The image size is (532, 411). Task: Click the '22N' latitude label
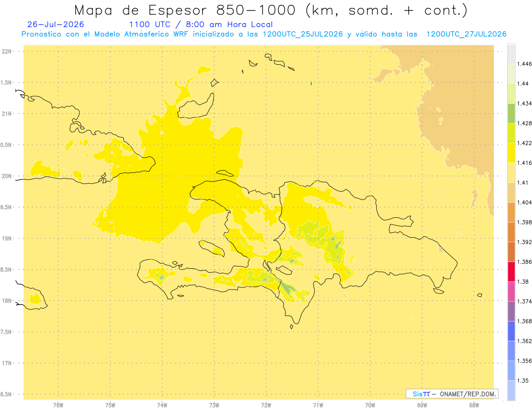pos(7,51)
